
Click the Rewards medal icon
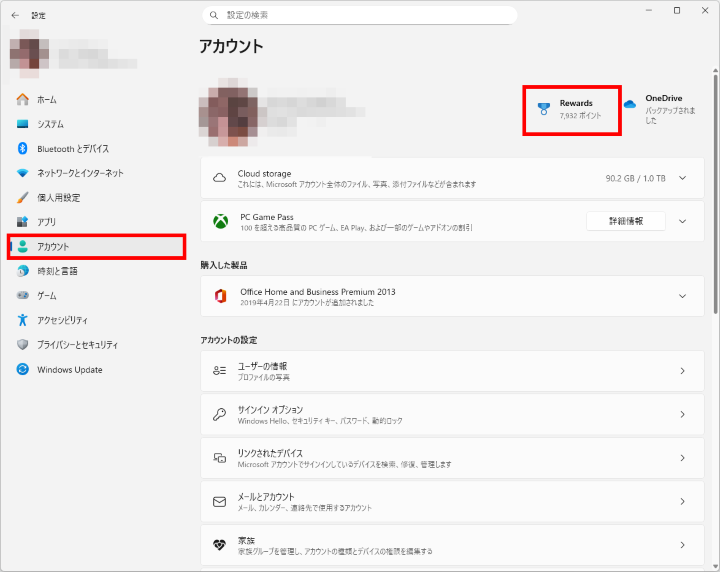(x=544, y=109)
